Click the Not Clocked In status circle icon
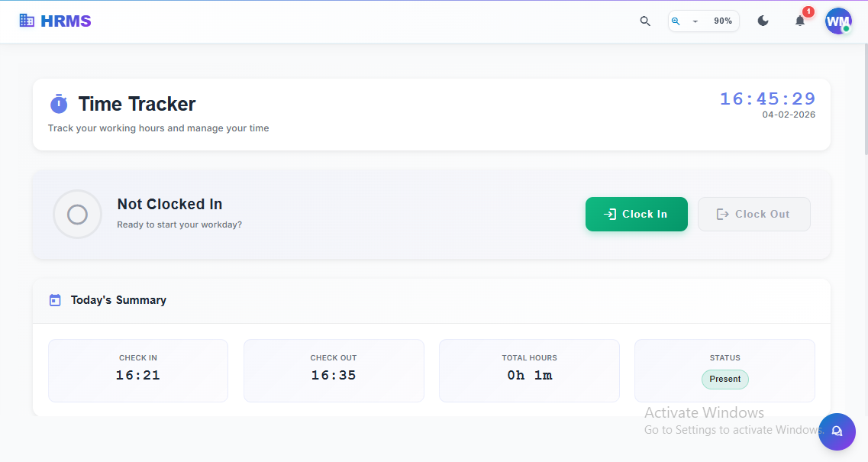 [78, 215]
